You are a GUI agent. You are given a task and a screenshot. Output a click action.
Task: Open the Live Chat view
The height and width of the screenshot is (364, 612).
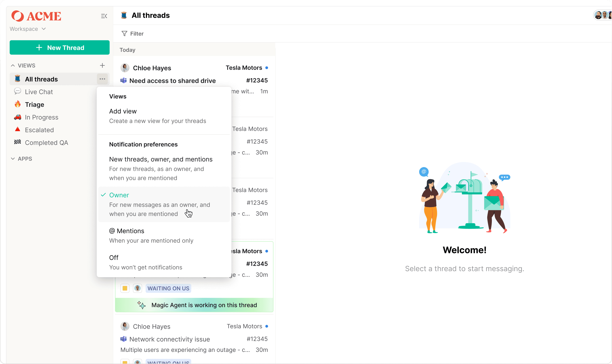click(39, 92)
